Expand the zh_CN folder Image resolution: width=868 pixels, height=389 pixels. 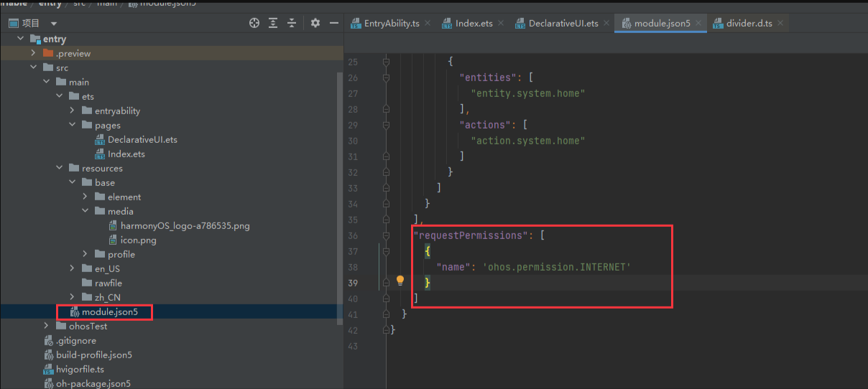72,297
